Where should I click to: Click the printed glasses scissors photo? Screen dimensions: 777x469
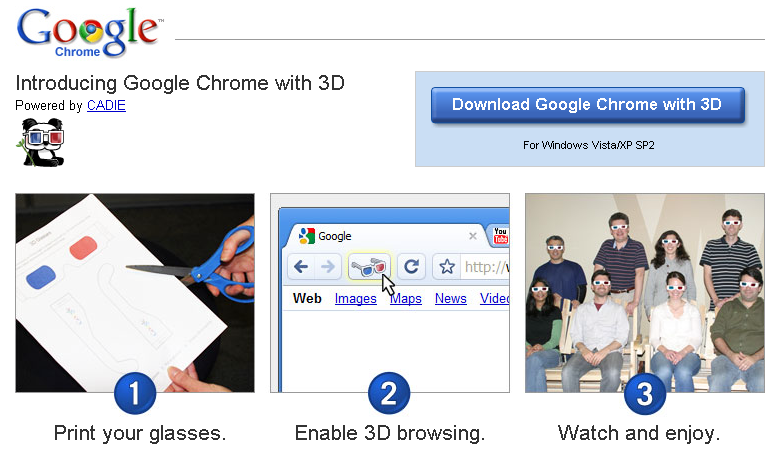click(x=134, y=290)
